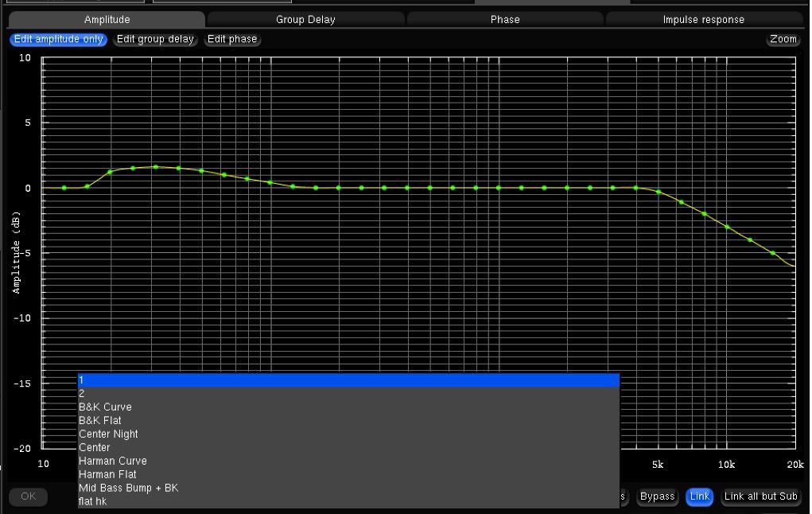Select Mid Bass Bump + BK preset

click(x=348, y=488)
